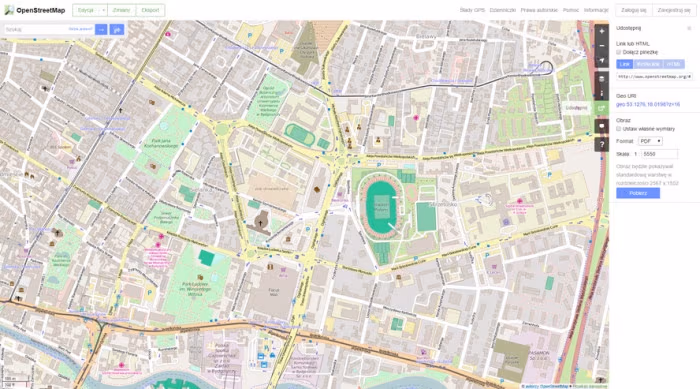
Task: Click the Edycja button
Action: 86,10
